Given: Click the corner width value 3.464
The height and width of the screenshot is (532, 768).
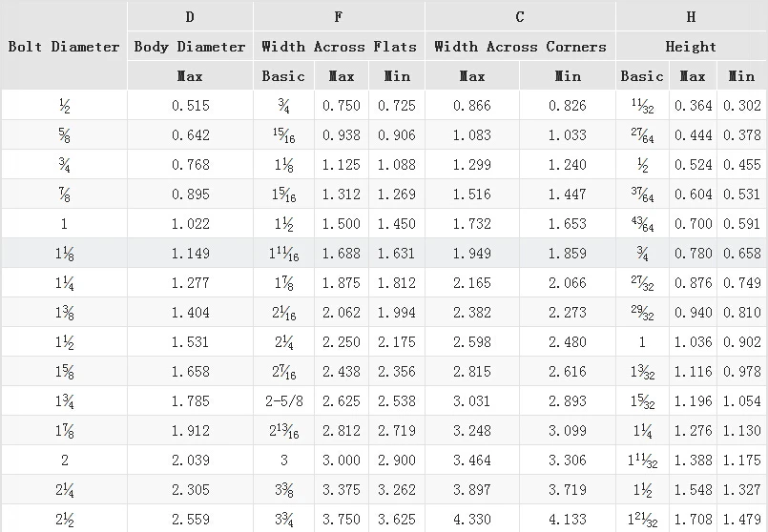Looking at the screenshot, I should (x=472, y=460).
